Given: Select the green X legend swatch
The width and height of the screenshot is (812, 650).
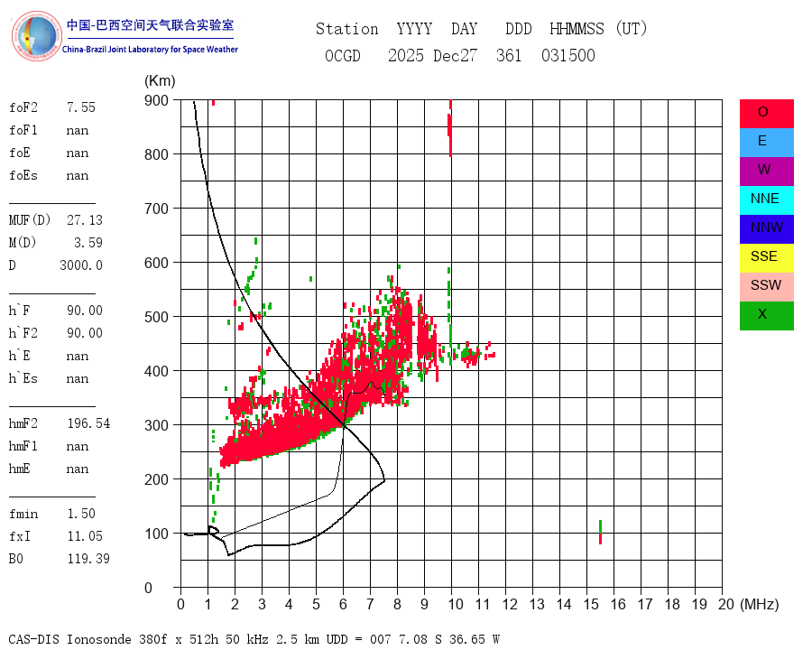Looking at the screenshot, I should 766,316.
